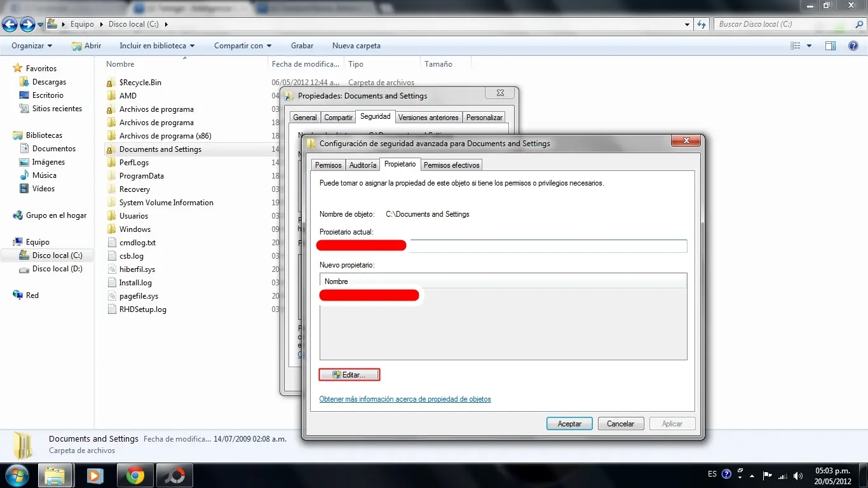Click Cancelar in the security dialog
Screen dimensions: 868x488
click(621, 424)
